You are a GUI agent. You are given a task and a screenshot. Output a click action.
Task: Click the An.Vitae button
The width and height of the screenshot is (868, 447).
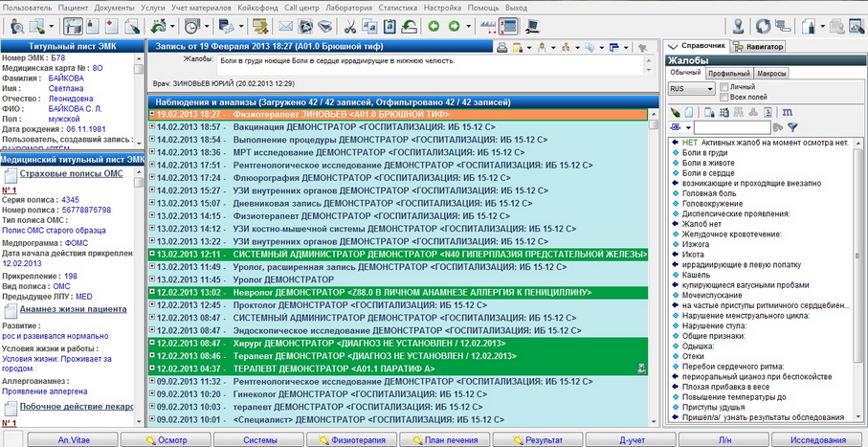73,440
